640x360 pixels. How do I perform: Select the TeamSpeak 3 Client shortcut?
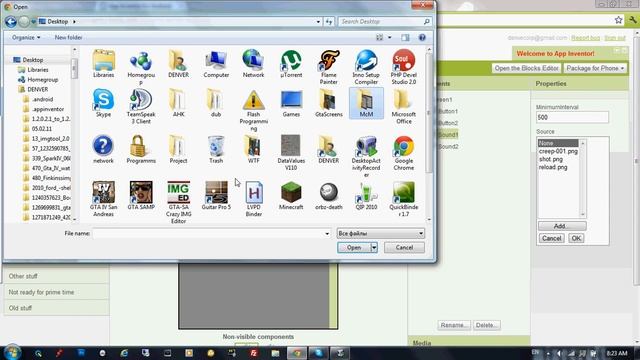click(x=141, y=107)
